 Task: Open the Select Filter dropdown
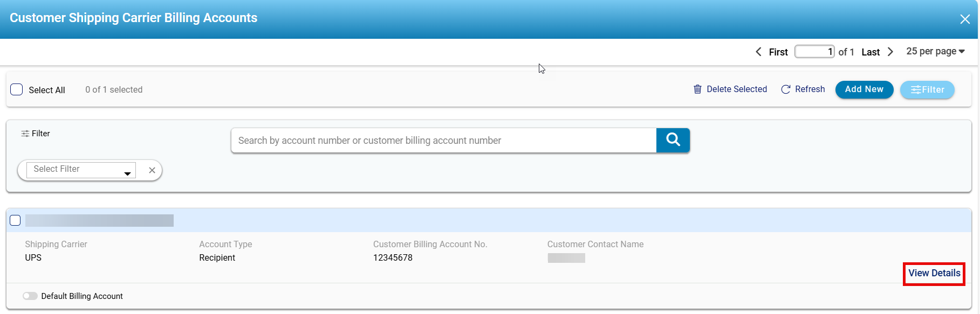pos(81,170)
